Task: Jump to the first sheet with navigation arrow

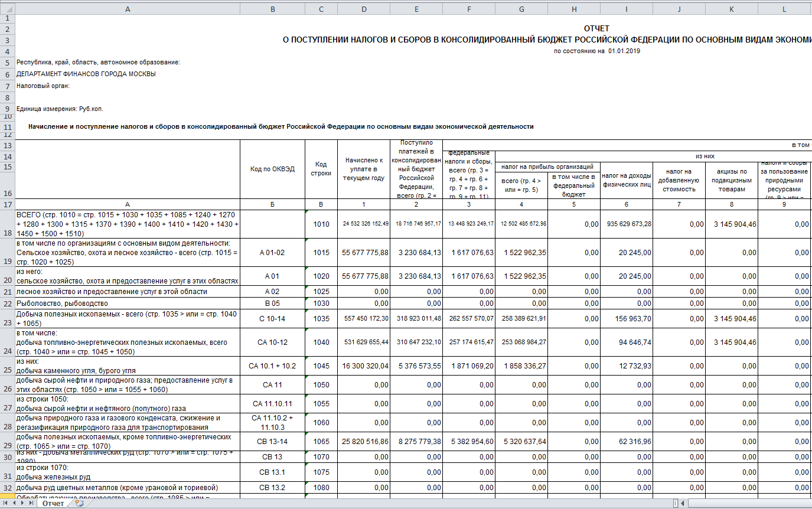Action: [6, 504]
